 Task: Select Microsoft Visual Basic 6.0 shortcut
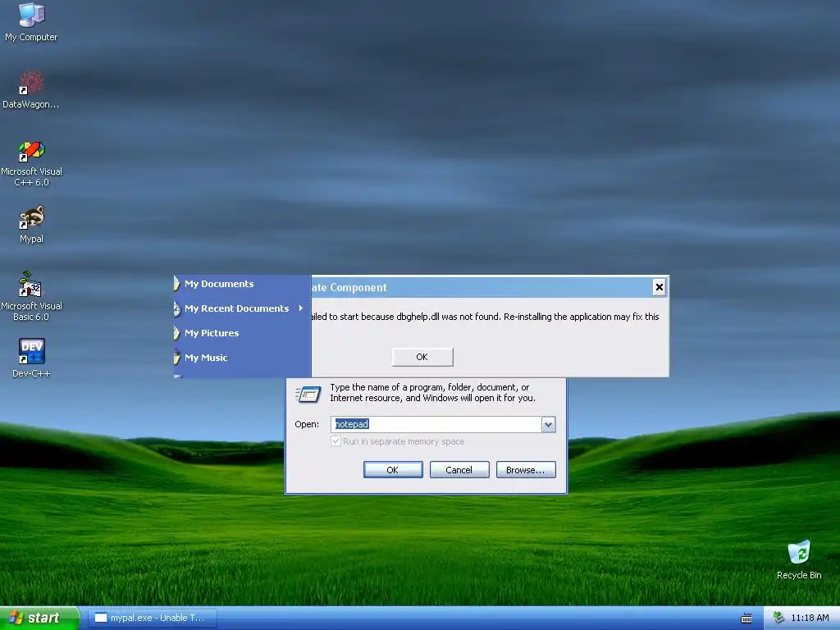(x=31, y=297)
